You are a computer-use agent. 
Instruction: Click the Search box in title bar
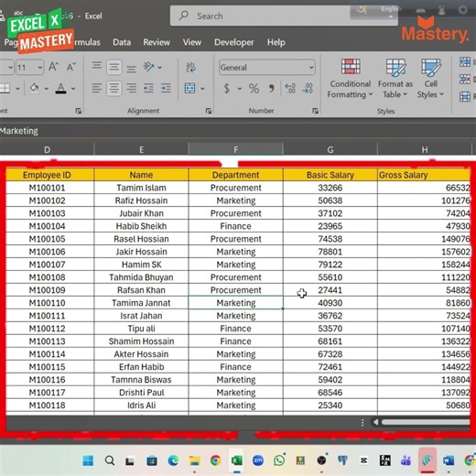[x=284, y=16]
